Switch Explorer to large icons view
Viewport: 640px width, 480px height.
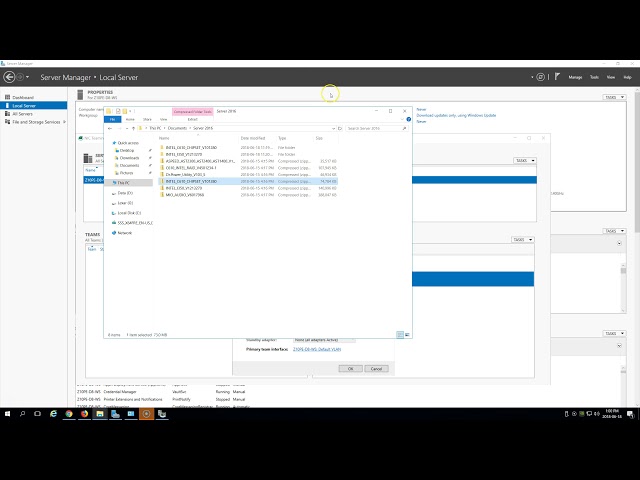[407, 335]
